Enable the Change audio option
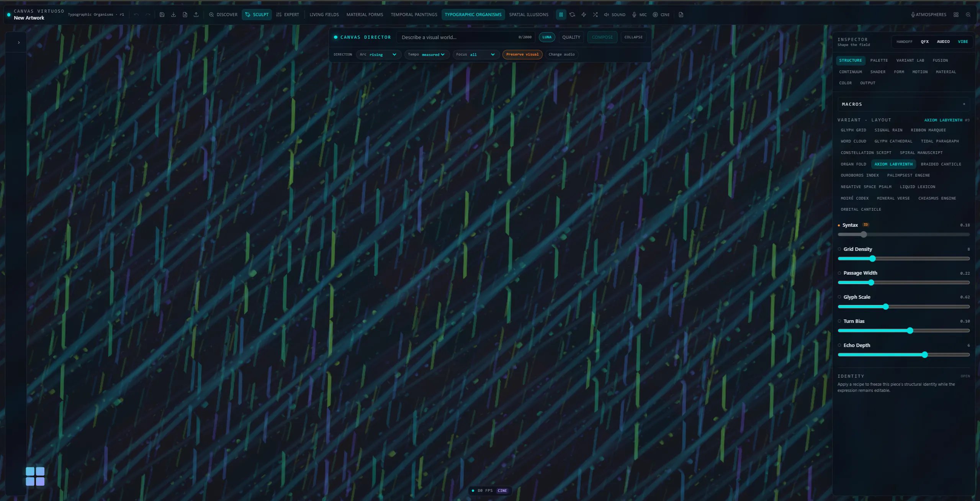This screenshot has width=980, height=501. [561, 54]
